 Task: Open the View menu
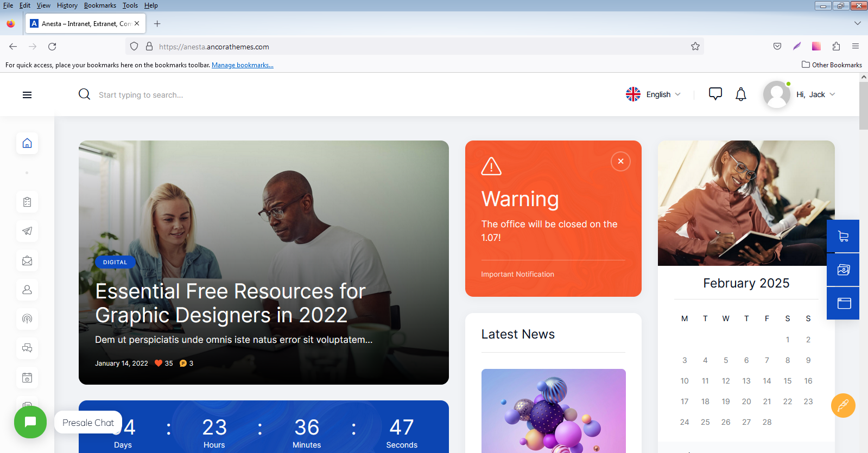click(x=43, y=5)
